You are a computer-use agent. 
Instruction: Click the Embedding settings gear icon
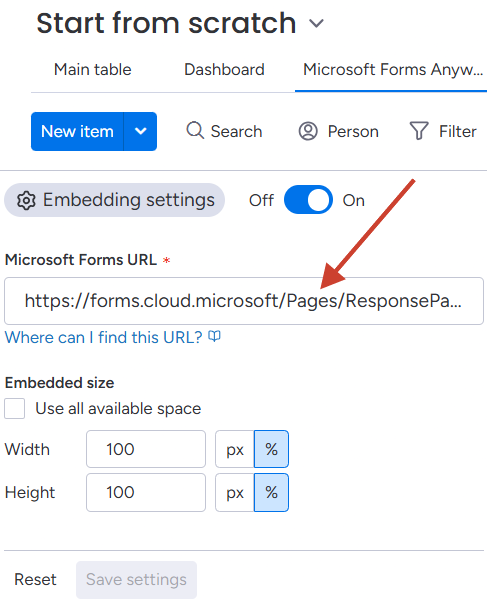[26, 201]
